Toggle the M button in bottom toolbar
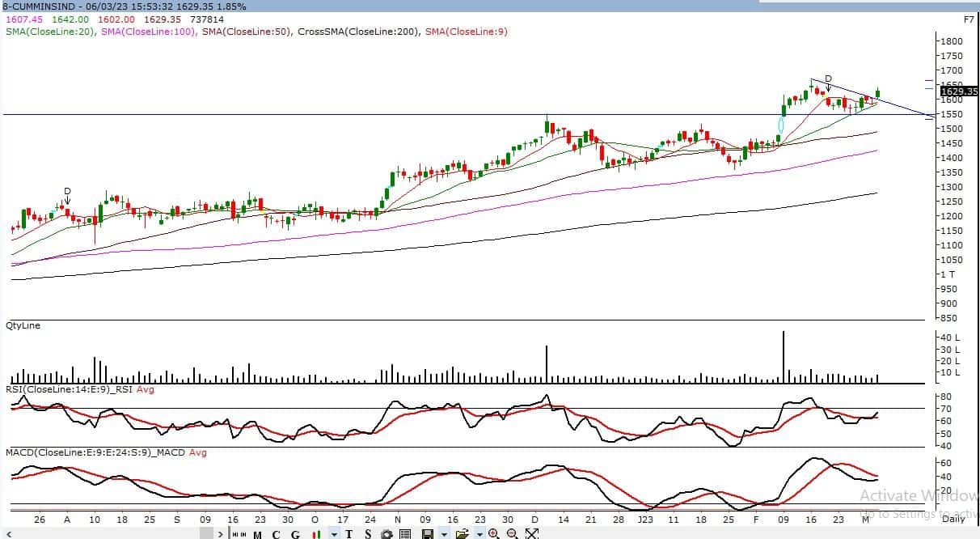Viewport: 980px width, 539px height. [x=258, y=533]
